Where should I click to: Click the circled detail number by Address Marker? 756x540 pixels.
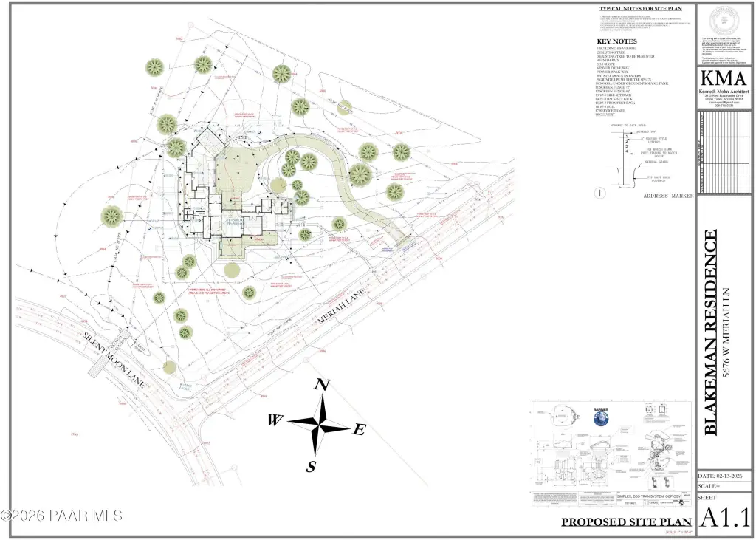(x=602, y=194)
